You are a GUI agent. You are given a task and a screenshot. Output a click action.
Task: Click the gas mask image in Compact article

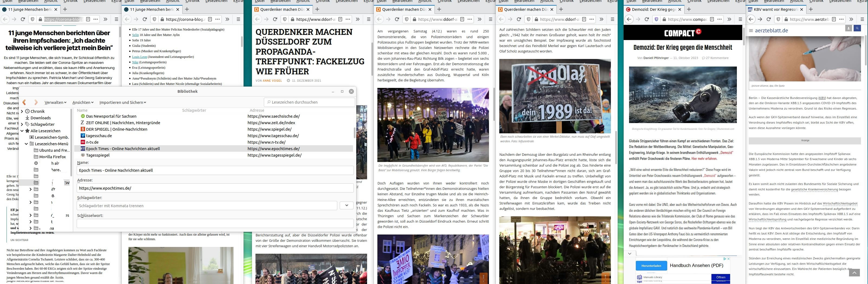point(683,95)
